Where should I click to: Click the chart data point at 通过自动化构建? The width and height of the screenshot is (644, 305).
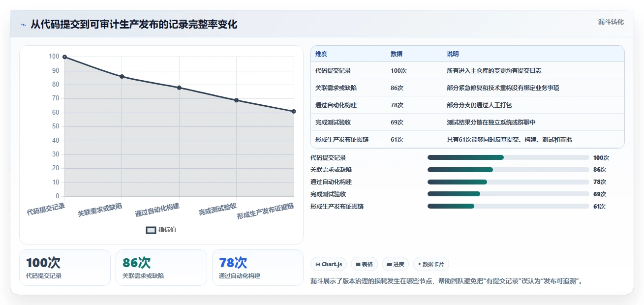point(179,88)
